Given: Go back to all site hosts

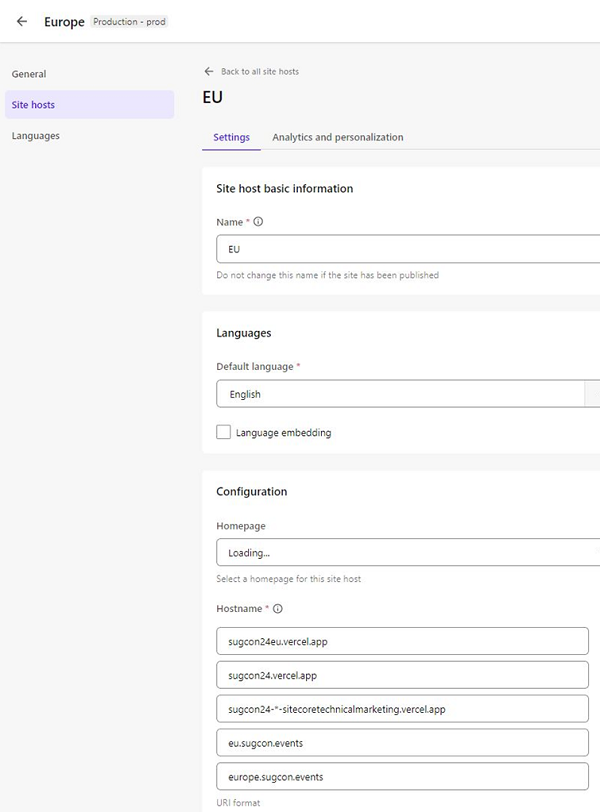Looking at the screenshot, I should pyautogui.click(x=259, y=72).
